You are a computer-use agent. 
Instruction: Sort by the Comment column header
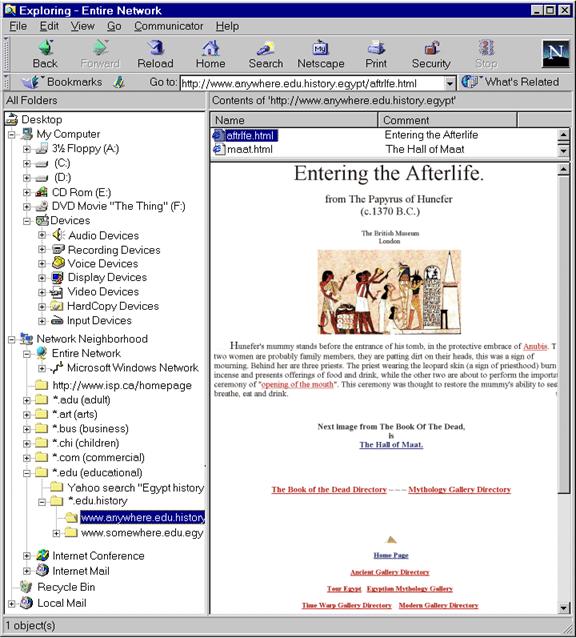447,120
